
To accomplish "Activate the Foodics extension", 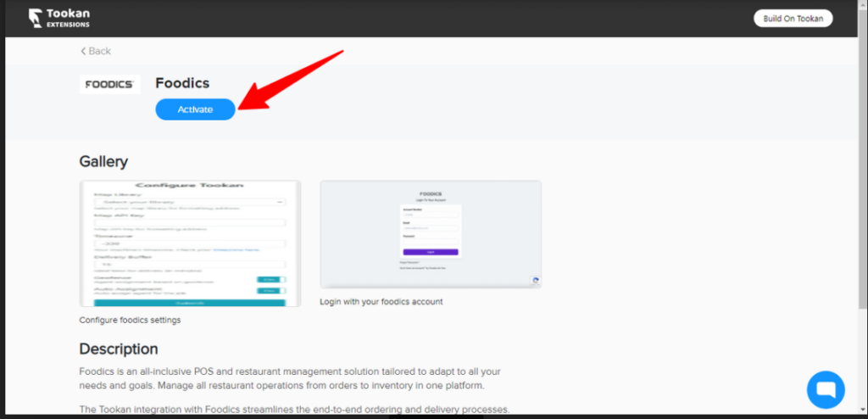I will coord(196,109).
